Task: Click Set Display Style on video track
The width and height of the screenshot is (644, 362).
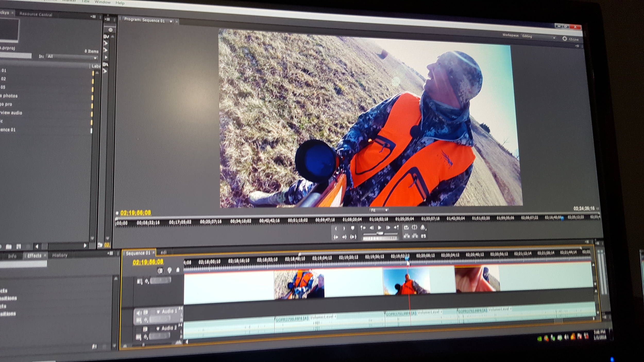Action: coord(140,282)
